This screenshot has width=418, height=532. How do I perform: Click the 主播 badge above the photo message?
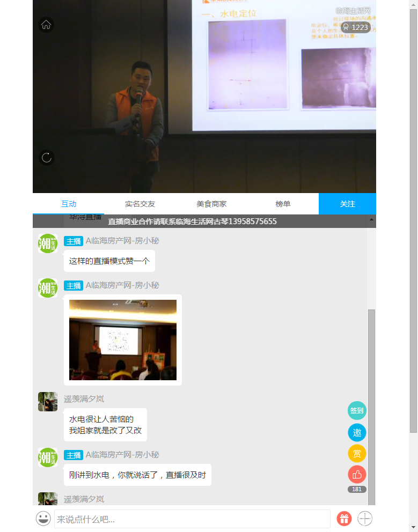(x=74, y=286)
